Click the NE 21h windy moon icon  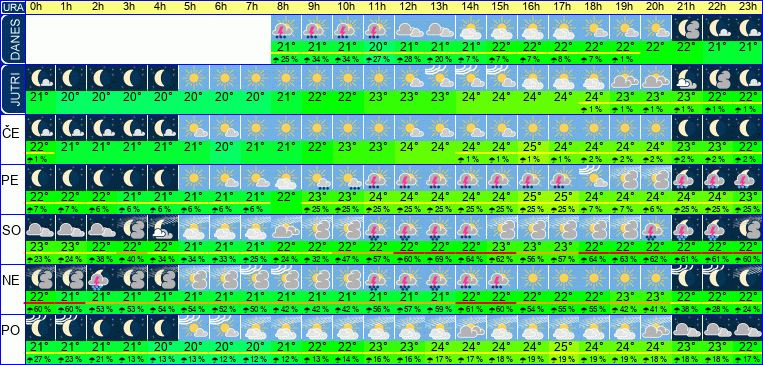click(x=687, y=278)
